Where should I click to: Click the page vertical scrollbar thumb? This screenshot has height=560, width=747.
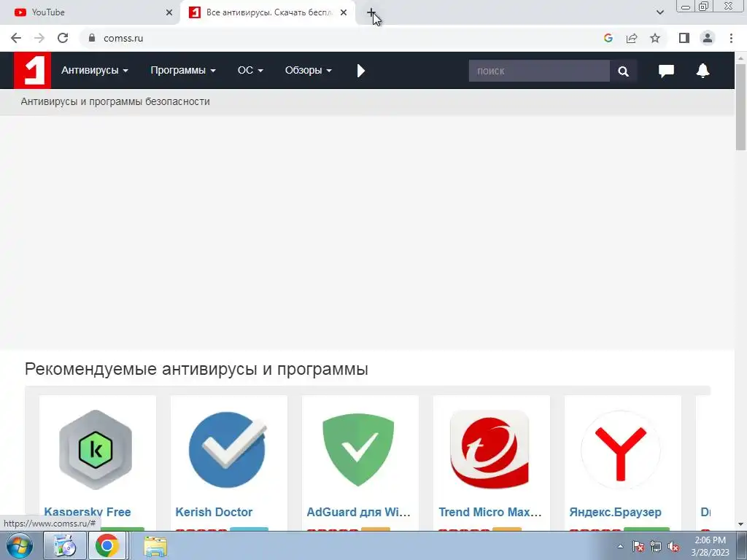coord(741,106)
